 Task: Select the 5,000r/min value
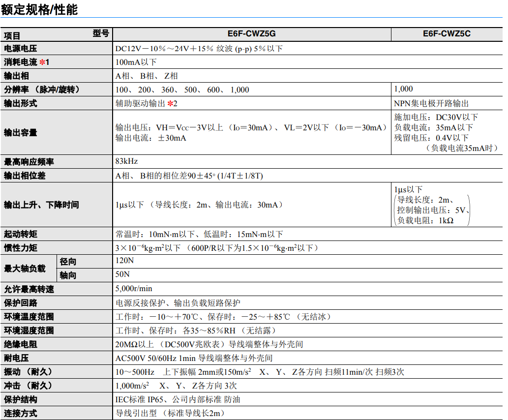134,288
